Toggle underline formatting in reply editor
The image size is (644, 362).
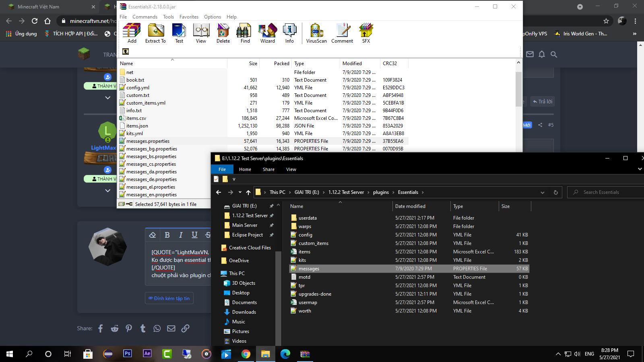point(194,235)
